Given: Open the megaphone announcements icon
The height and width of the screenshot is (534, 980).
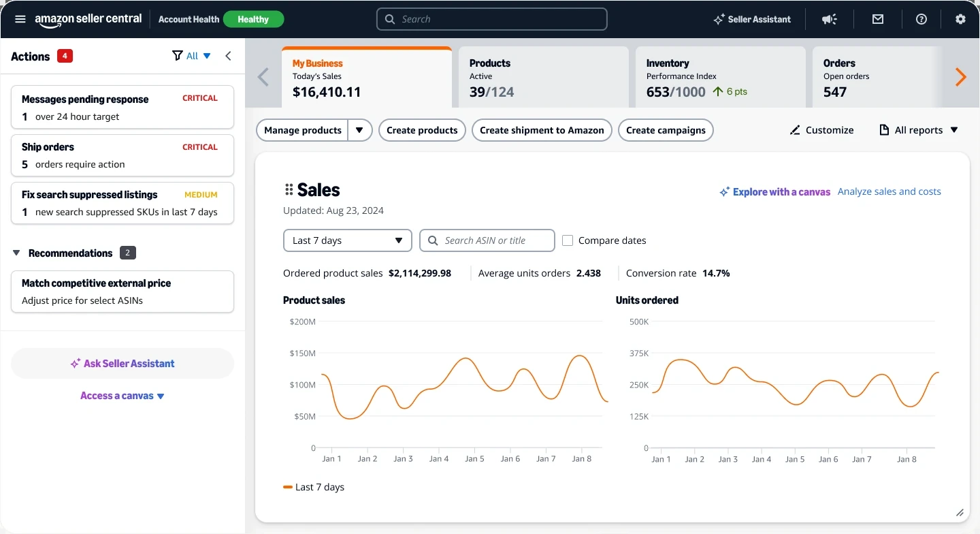Looking at the screenshot, I should pyautogui.click(x=829, y=19).
